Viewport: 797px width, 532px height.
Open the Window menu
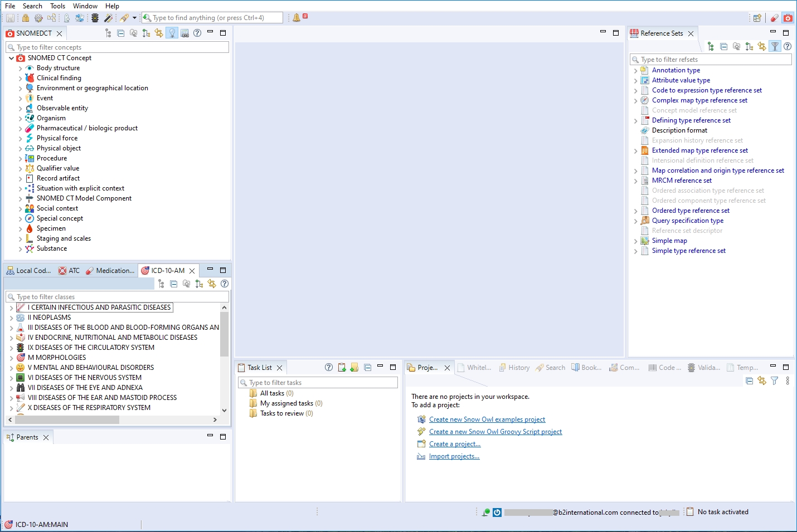pos(85,6)
